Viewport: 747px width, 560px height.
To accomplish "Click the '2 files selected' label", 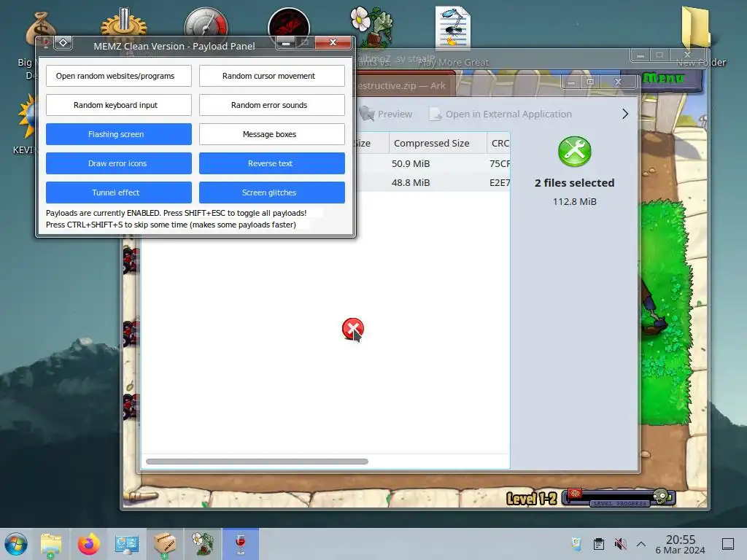I will click(x=575, y=183).
